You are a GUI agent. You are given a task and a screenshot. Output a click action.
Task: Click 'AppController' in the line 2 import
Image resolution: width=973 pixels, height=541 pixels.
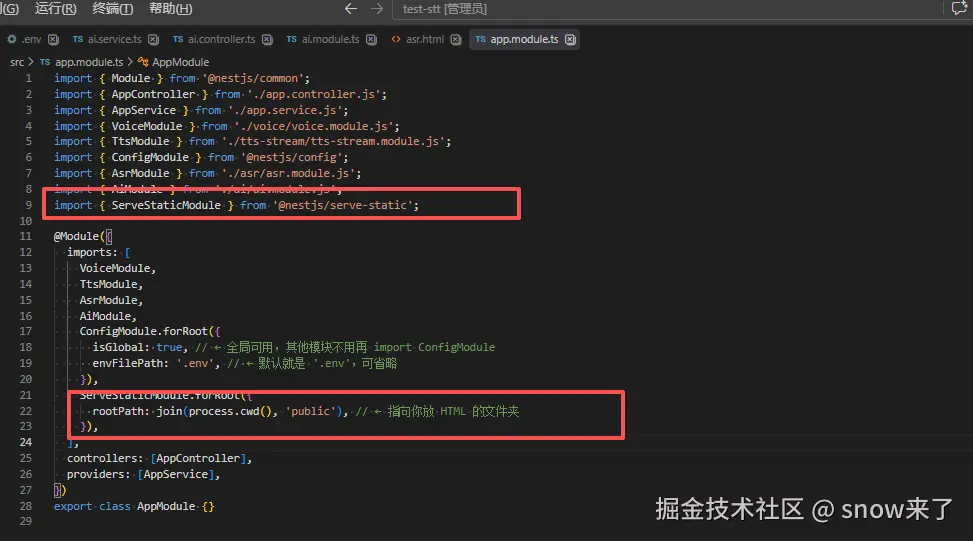pyautogui.click(x=153, y=94)
